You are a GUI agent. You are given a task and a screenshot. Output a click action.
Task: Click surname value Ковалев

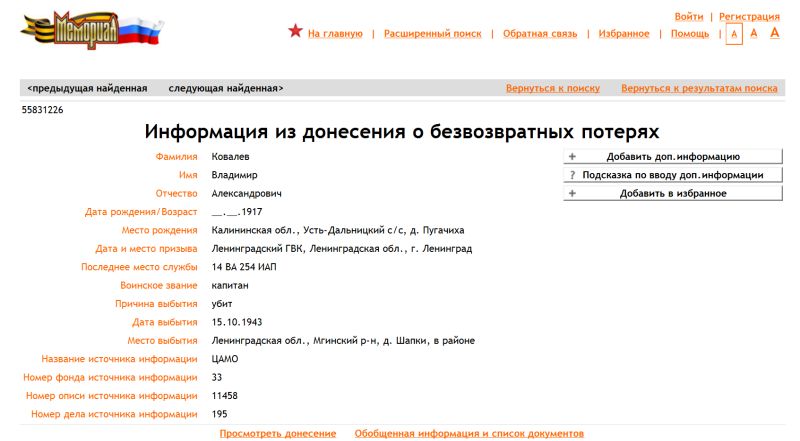(x=231, y=157)
